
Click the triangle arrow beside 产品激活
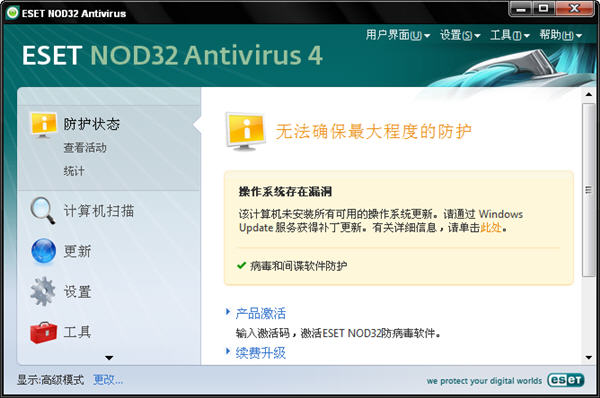coord(228,312)
